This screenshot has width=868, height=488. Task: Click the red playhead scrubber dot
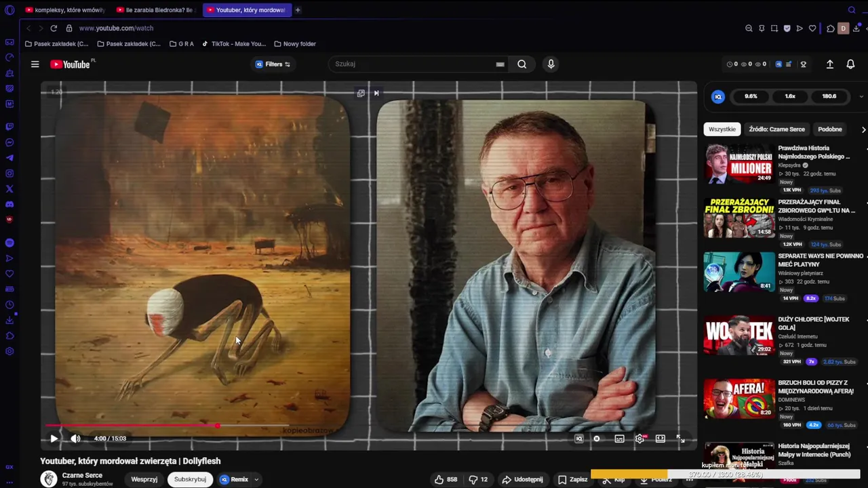click(217, 426)
